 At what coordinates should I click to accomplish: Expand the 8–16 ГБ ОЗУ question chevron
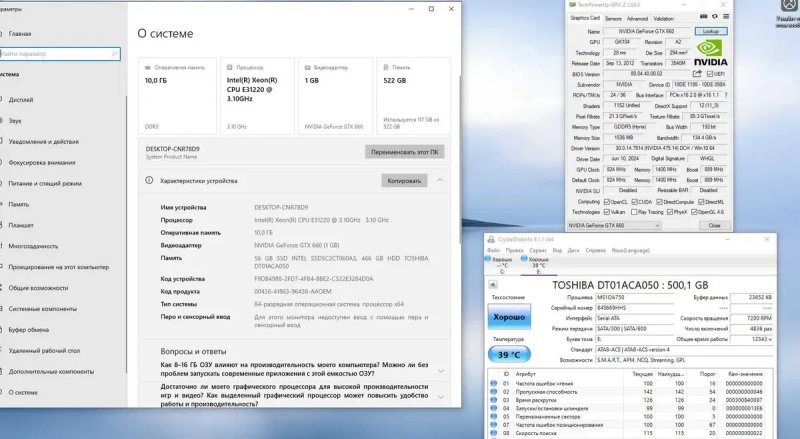441,371
